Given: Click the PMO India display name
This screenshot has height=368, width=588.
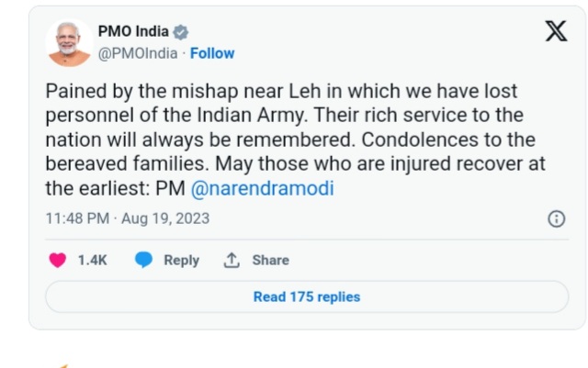Looking at the screenshot, I should tap(133, 31).
